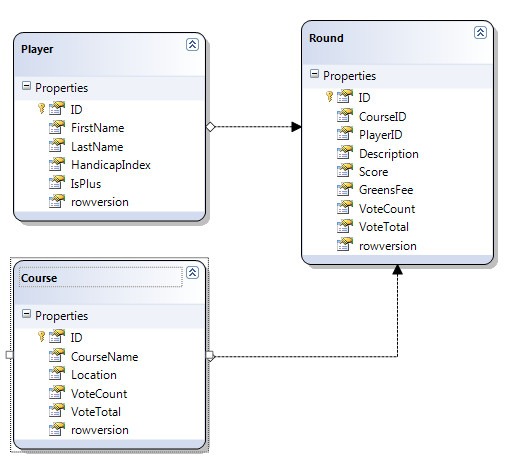Select the Player to Round association line
The image size is (505, 465).
point(253,127)
